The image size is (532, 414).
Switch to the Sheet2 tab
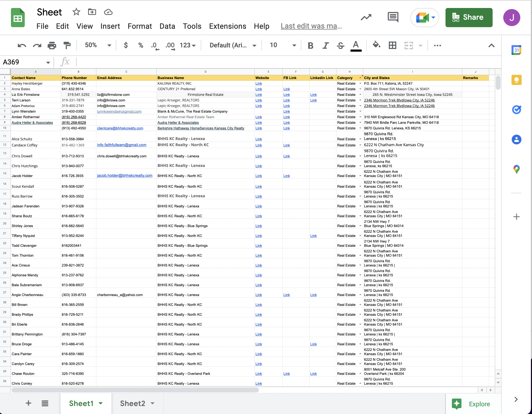[x=133, y=403]
